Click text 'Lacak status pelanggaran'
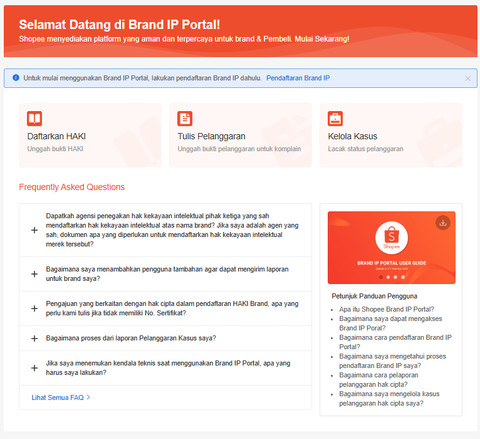This screenshot has height=439, width=480. pos(365,149)
